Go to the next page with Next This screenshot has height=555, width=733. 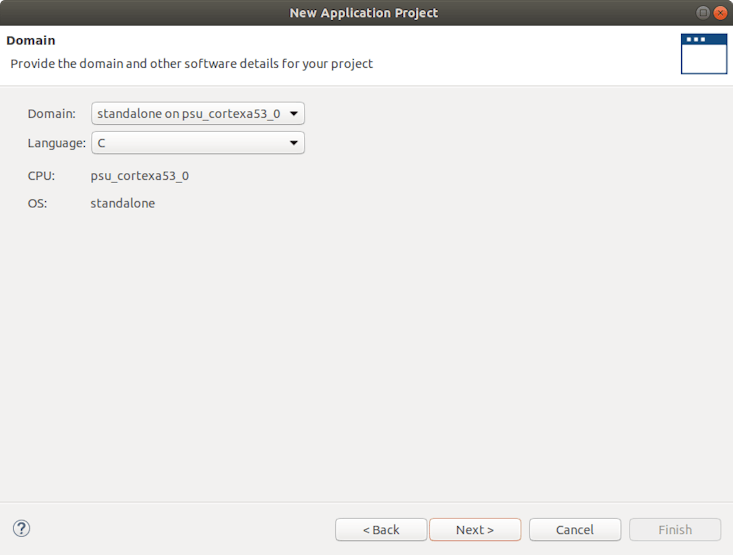[x=475, y=530]
